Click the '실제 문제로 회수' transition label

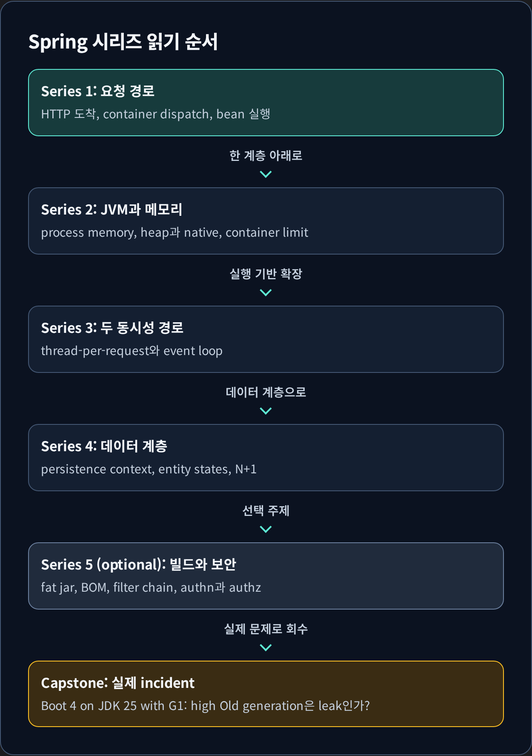266,629
